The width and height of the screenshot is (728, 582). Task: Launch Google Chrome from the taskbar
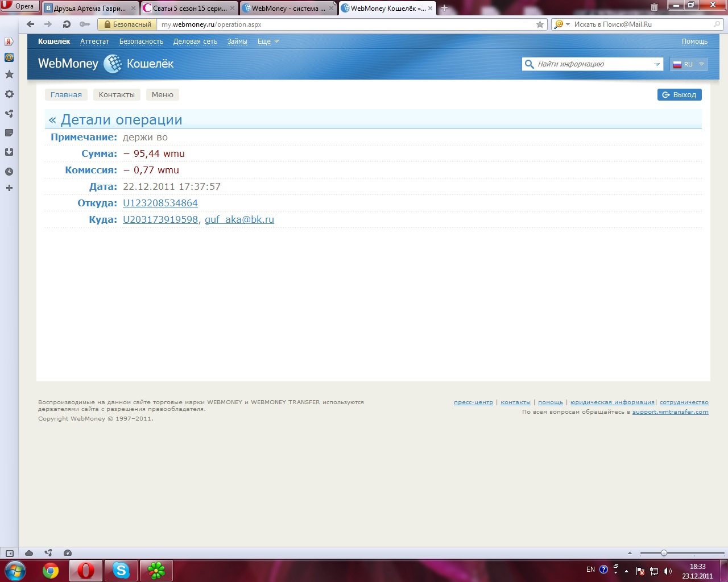(x=51, y=571)
